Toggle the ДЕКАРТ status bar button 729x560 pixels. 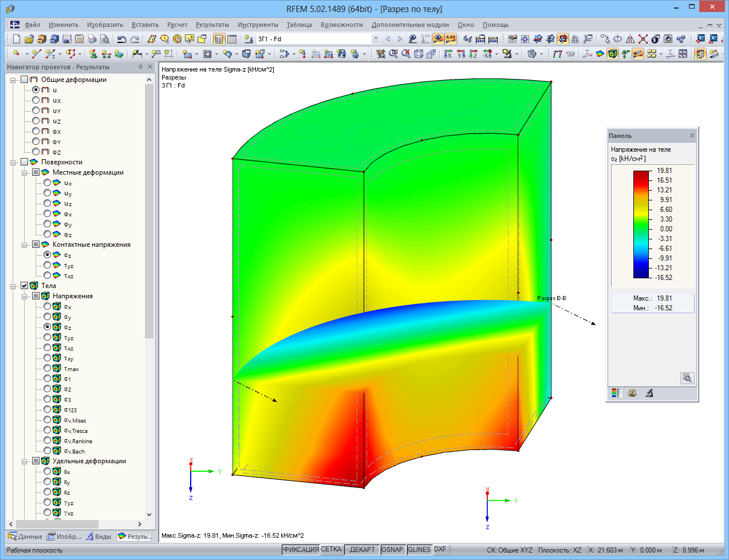[x=362, y=550]
